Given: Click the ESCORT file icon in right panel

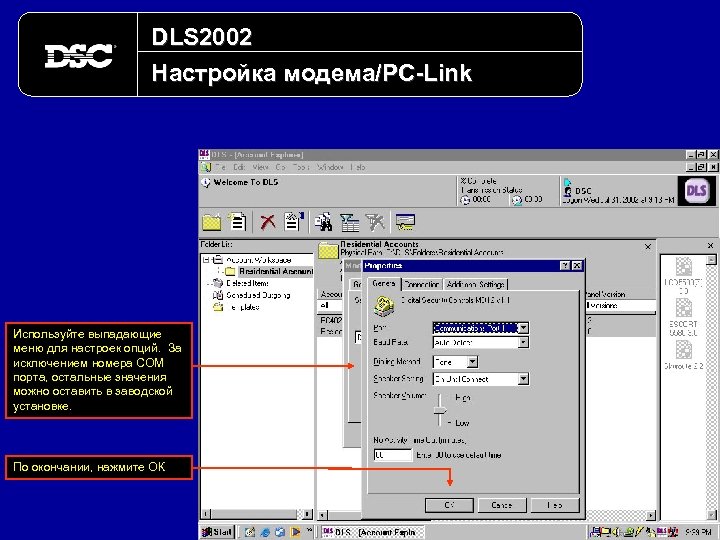Looking at the screenshot, I should (683, 308).
